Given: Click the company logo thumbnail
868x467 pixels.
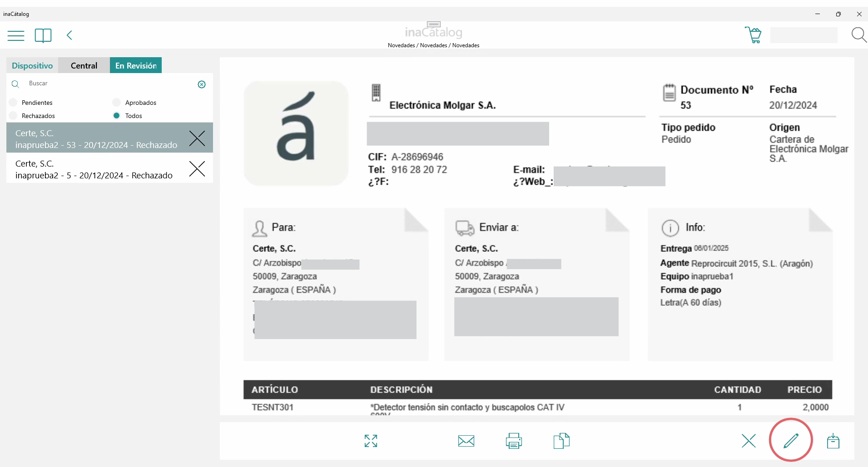Looking at the screenshot, I should [x=296, y=133].
